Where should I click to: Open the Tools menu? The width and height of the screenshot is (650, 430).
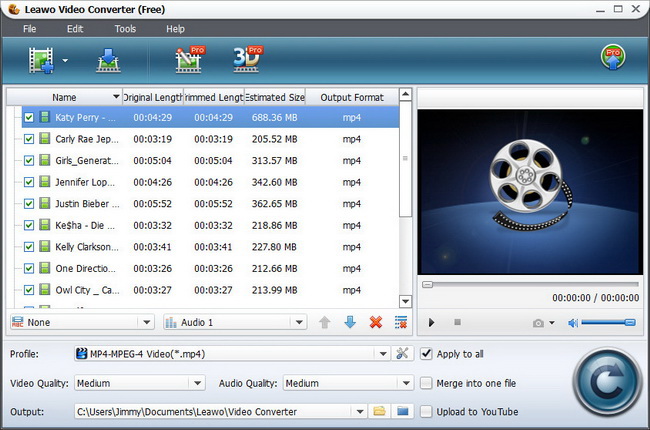pos(125,29)
